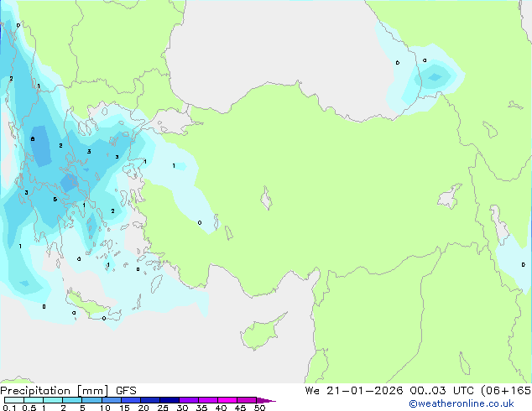Click Lake Tuz in central Turkey
This screenshot has width=532, height=411.
click(x=266, y=198)
